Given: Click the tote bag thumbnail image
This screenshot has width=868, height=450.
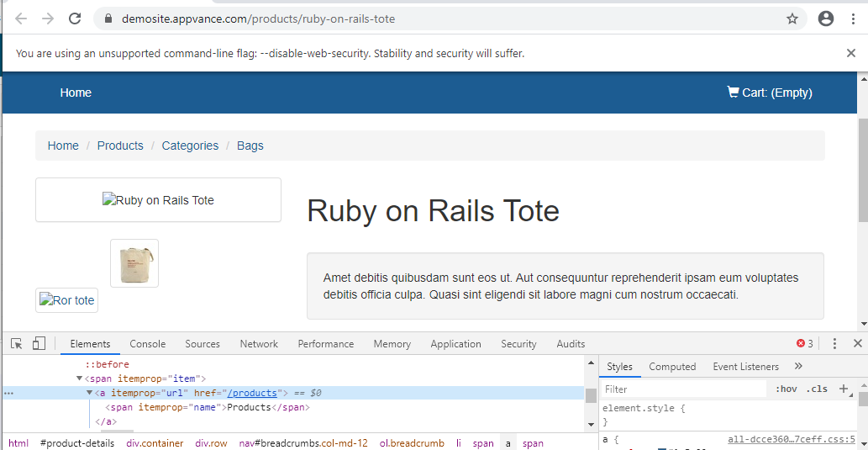Looking at the screenshot, I should click(134, 263).
